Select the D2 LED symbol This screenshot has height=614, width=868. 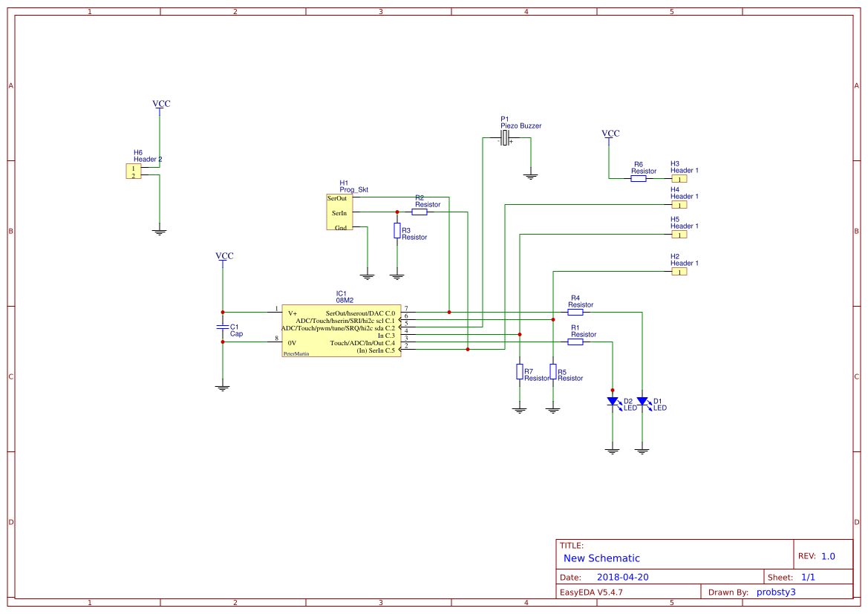pos(613,402)
